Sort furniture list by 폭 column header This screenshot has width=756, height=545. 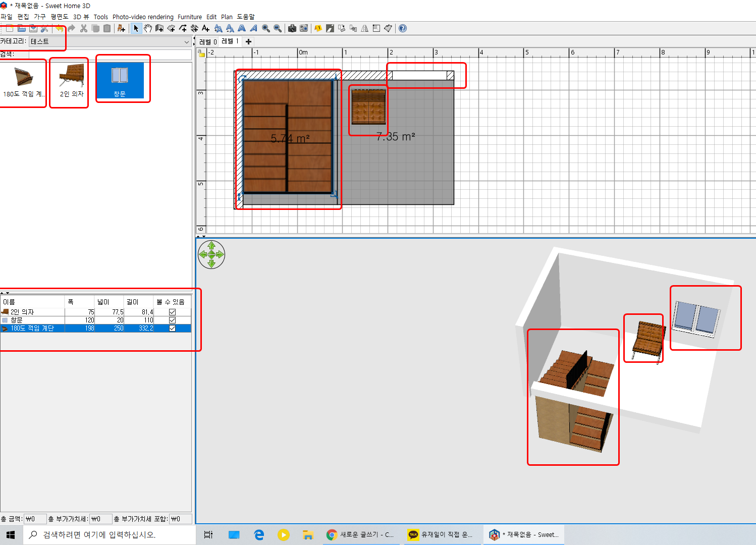(80, 302)
